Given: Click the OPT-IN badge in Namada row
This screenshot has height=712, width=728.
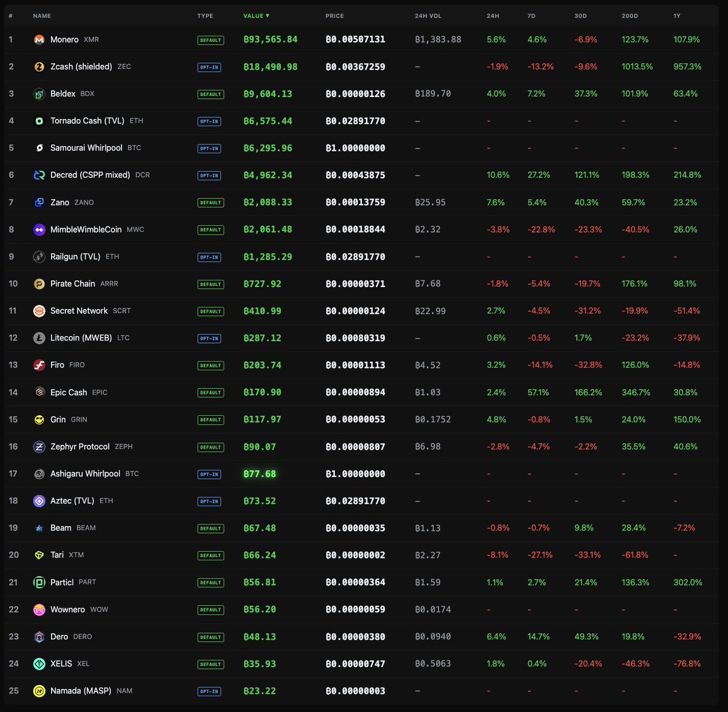Looking at the screenshot, I should pyautogui.click(x=209, y=691).
